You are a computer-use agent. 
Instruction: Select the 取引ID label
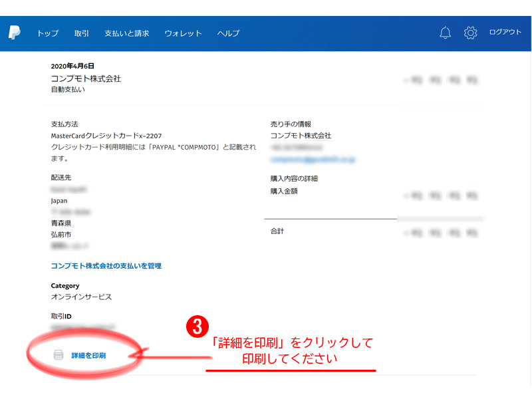click(61, 317)
